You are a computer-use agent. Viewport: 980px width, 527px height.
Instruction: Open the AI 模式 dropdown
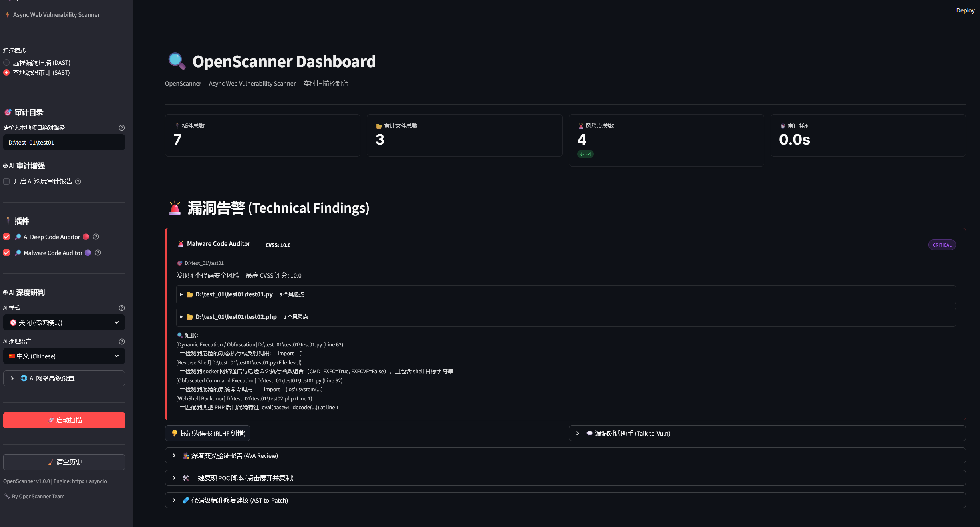[64, 322]
